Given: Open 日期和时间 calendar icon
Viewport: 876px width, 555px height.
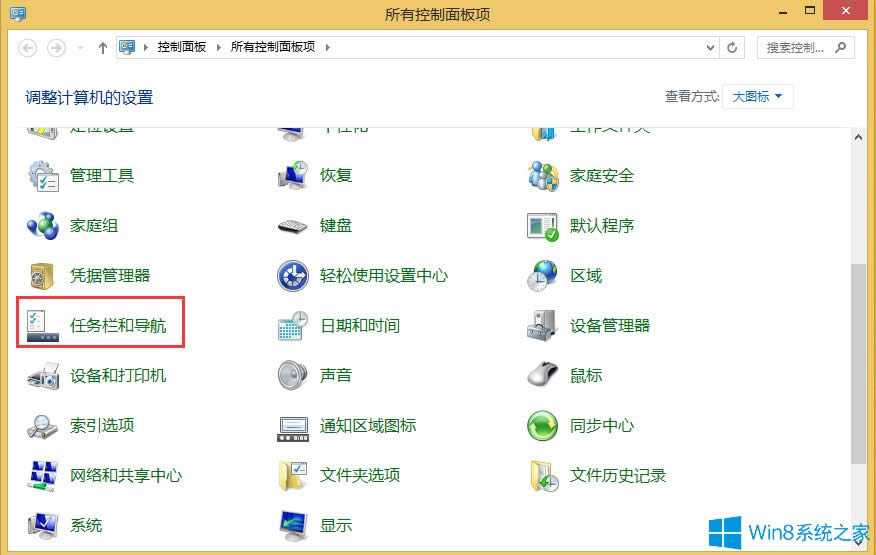Looking at the screenshot, I should [x=293, y=326].
